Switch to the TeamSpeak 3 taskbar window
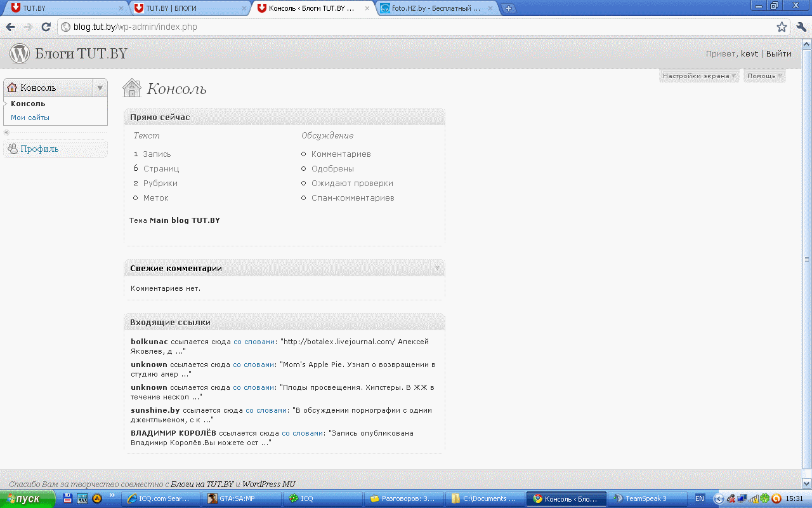 (646, 498)
